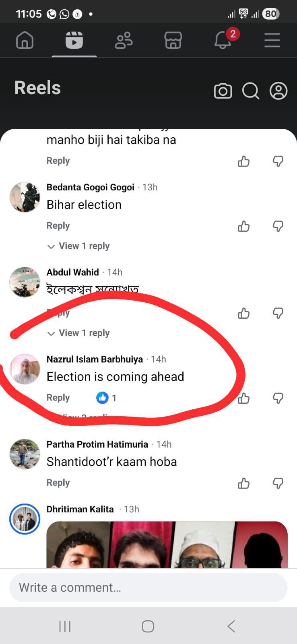Switch to the Reels tab

(x=74, y=40)
